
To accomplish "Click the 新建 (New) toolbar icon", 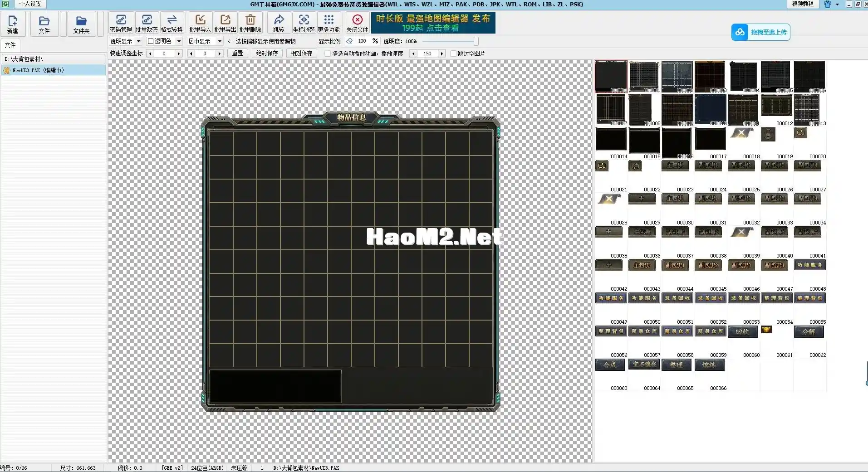I will [12, 24].
